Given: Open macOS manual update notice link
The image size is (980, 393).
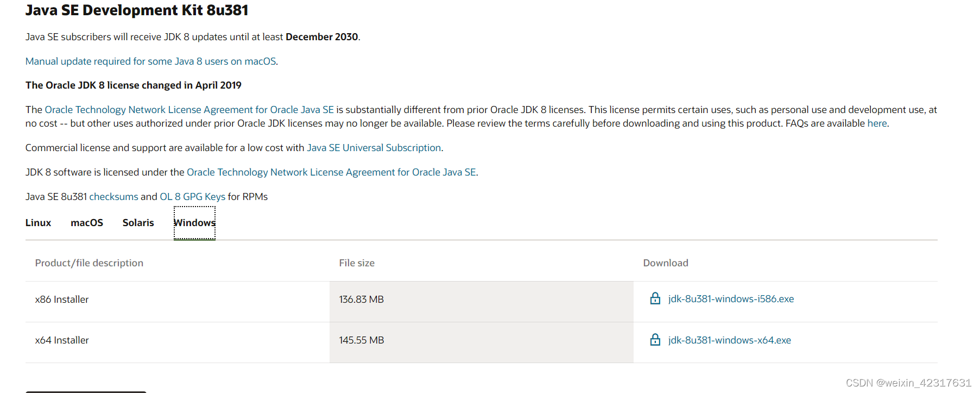Looking at the screenshot, I should 151,61.
